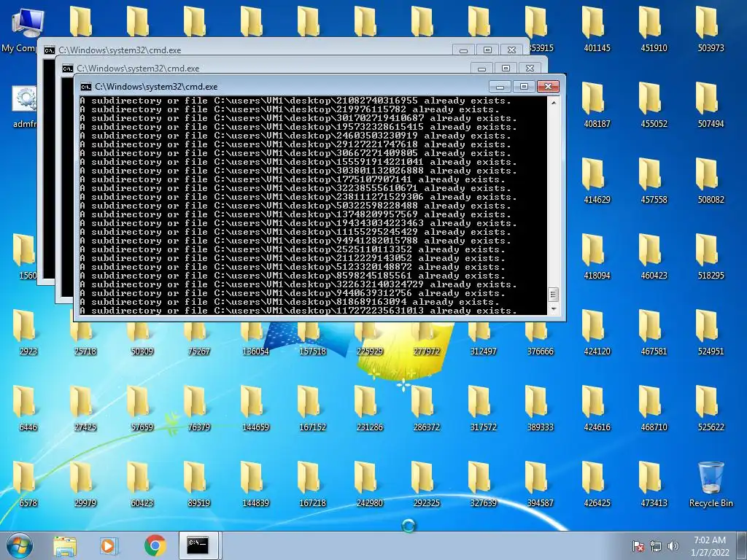Select folder named 292325
Viewport: 747px width, 560px height.
point(426,483)
